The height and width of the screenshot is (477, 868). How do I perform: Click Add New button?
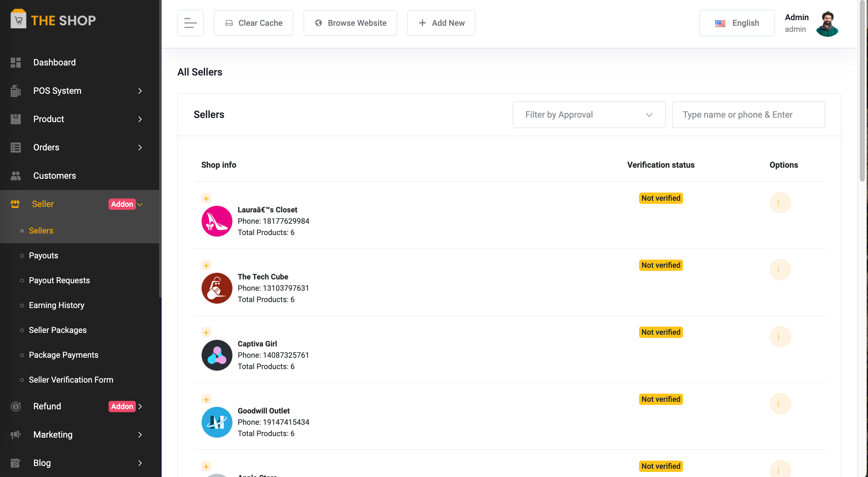coord(441,23)
